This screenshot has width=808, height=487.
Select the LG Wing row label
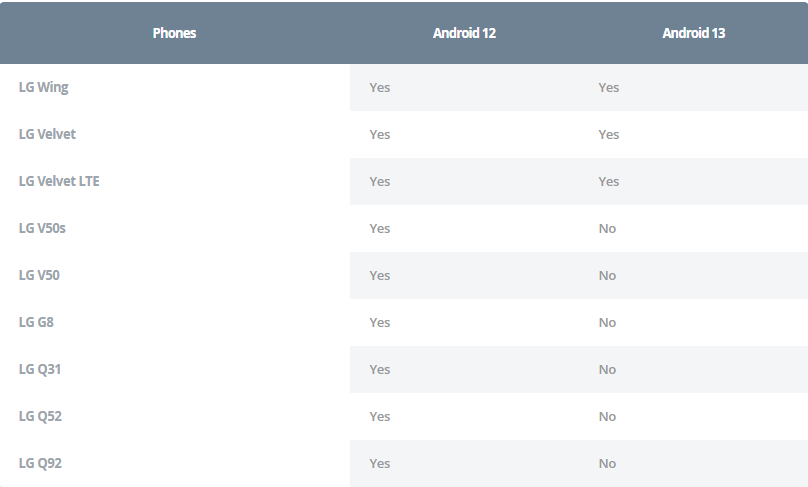tap(44, 87)
